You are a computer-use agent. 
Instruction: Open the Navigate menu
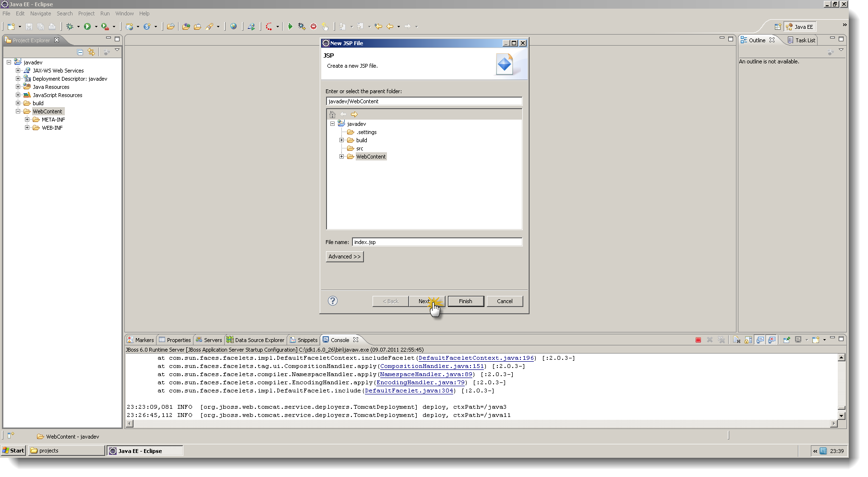pos(40,13)
